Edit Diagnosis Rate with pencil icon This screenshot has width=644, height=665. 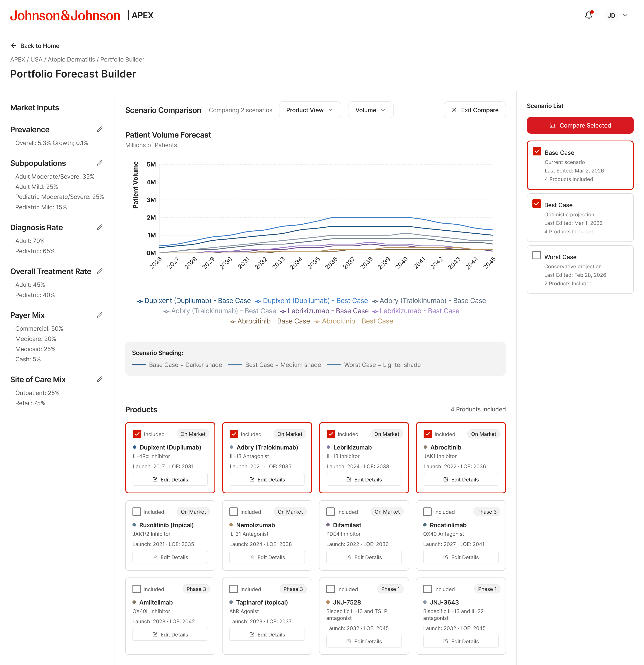tap(99, 227)
